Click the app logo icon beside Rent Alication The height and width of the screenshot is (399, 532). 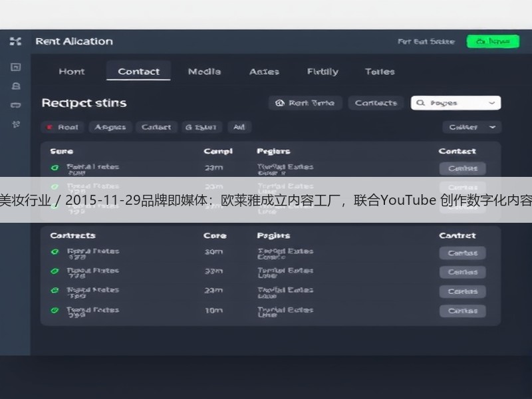pyautogui.click(x=15, y=41)
